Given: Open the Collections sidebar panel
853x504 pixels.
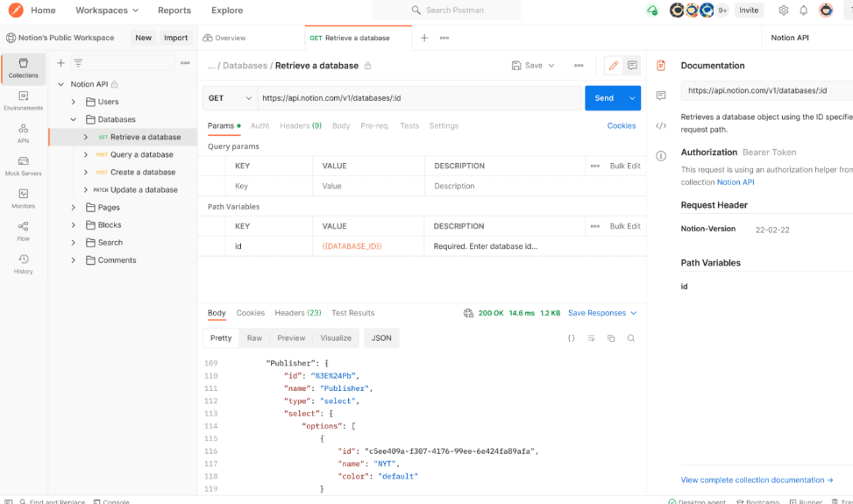Looking at the screenshot, I should point(24,68).
